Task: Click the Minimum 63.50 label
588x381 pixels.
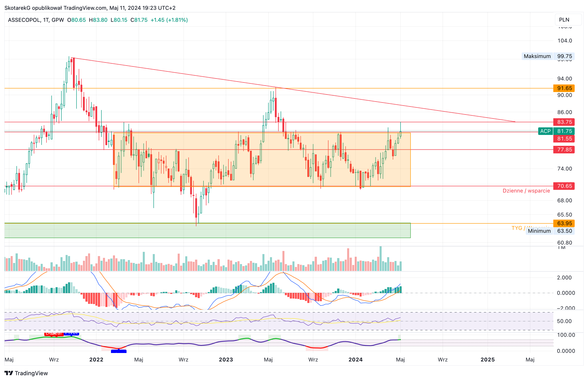Action: click(x=550, y=231)
